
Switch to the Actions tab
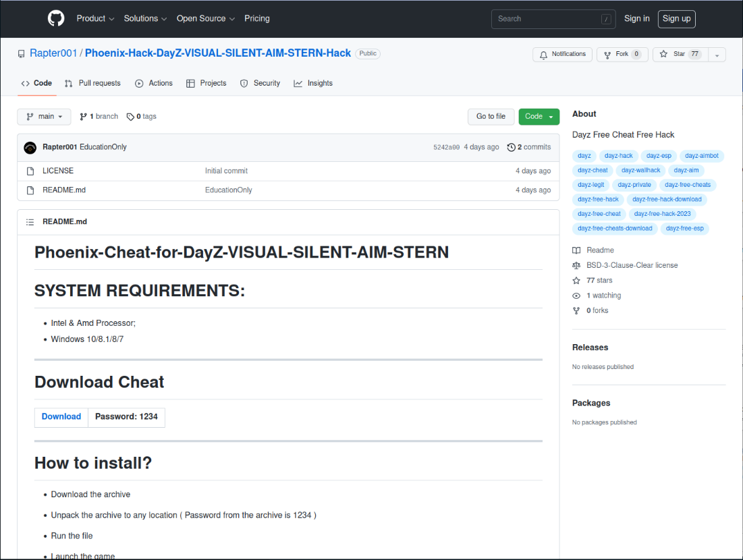click(x=154, y=84)
